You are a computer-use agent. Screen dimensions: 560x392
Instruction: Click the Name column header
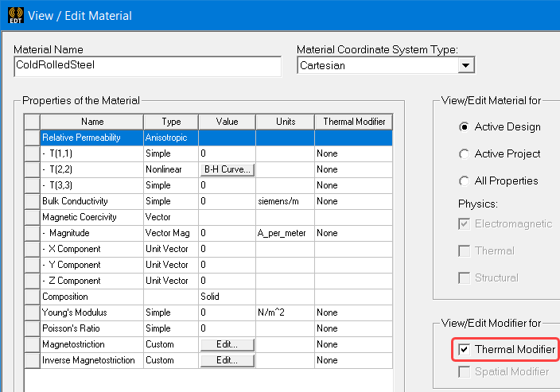[x=92, y=122]
